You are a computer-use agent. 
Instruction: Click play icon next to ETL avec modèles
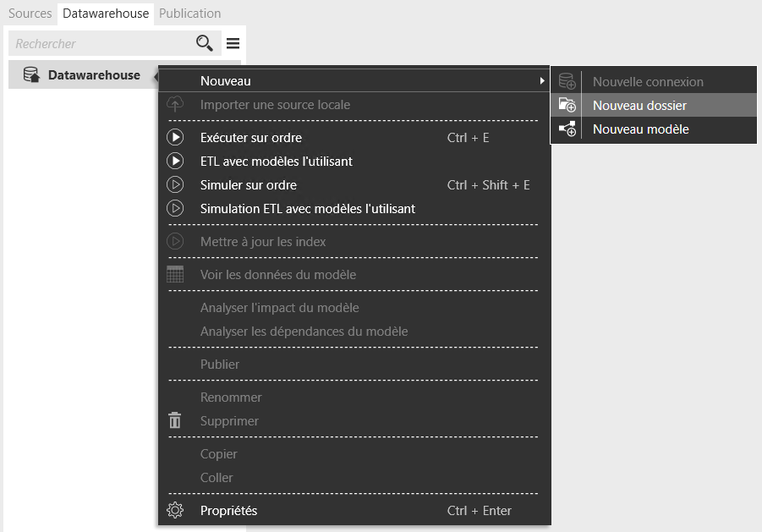coord(175,162)
